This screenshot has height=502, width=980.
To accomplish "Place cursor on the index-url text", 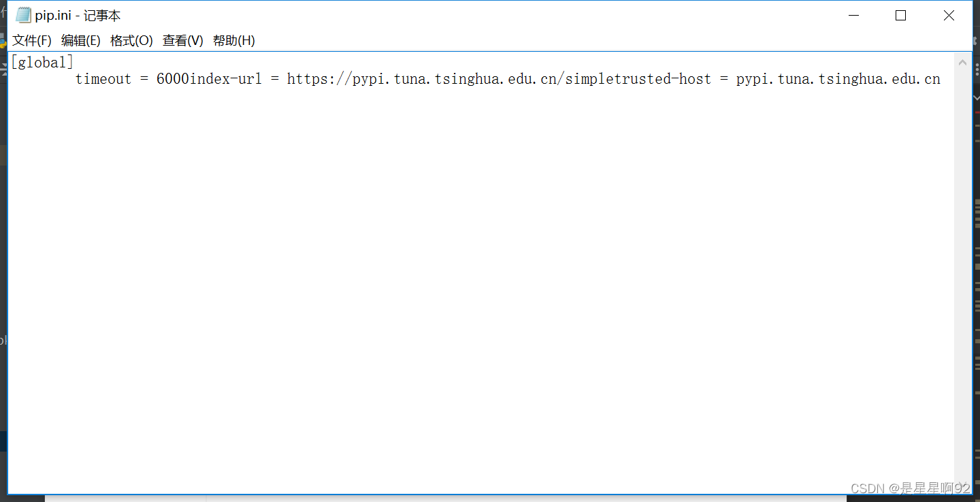I will (226, 79).
